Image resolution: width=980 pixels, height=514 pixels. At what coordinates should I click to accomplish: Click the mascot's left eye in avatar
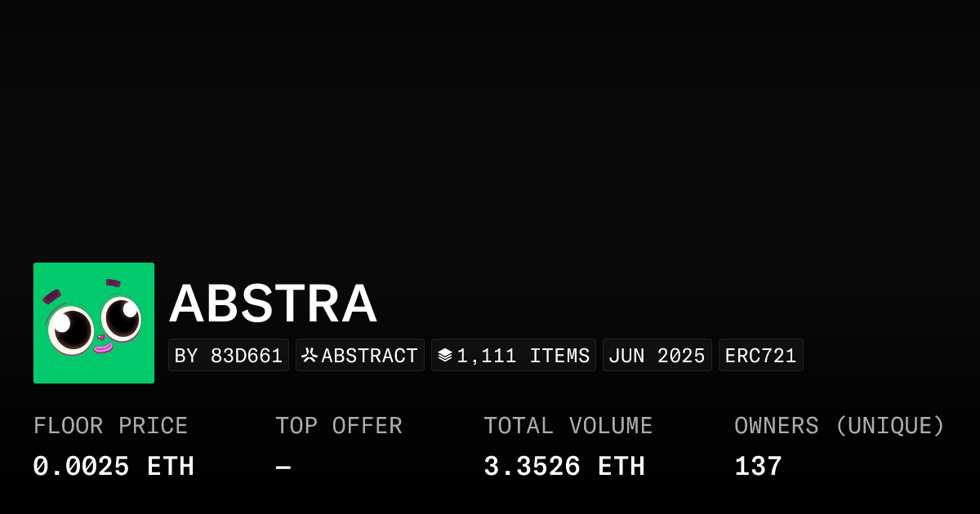(x=72, y=329)
